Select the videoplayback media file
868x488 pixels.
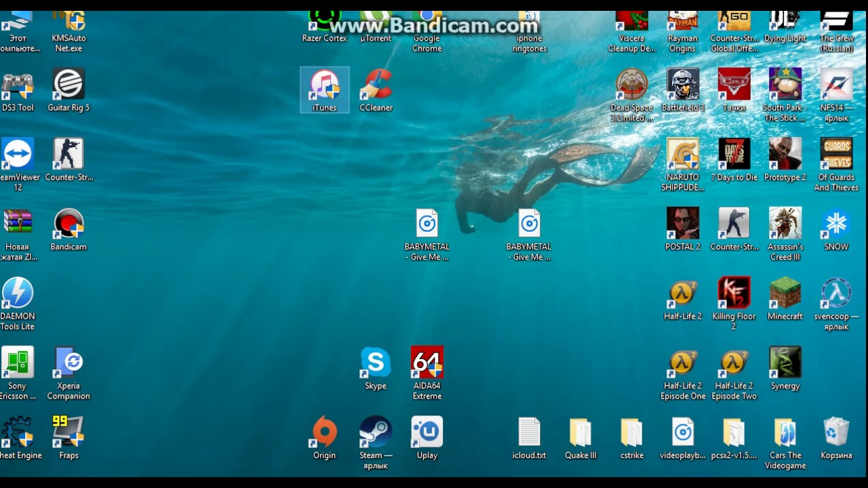tap(683, 432)
